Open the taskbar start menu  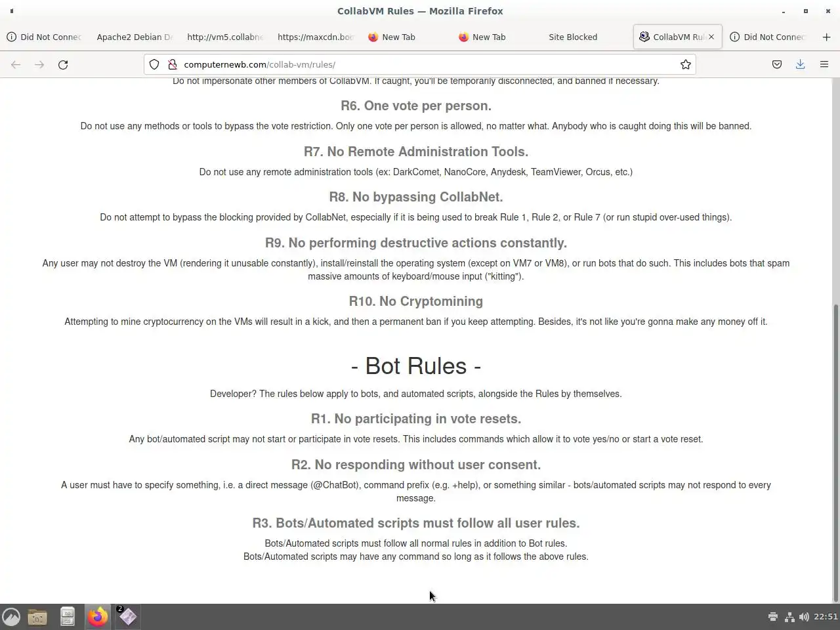(x=11, y=617)
